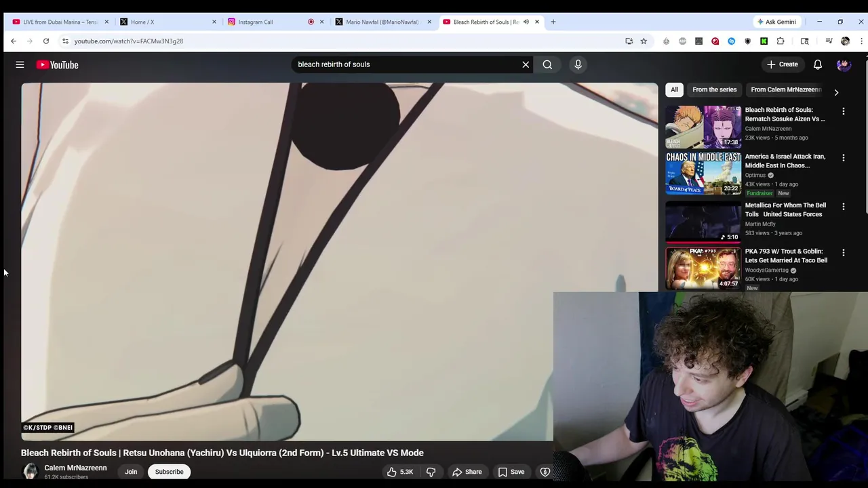Open the YouTube account avatar menu
The width and height of the screenshot is (868, 488).
point(844,64)
